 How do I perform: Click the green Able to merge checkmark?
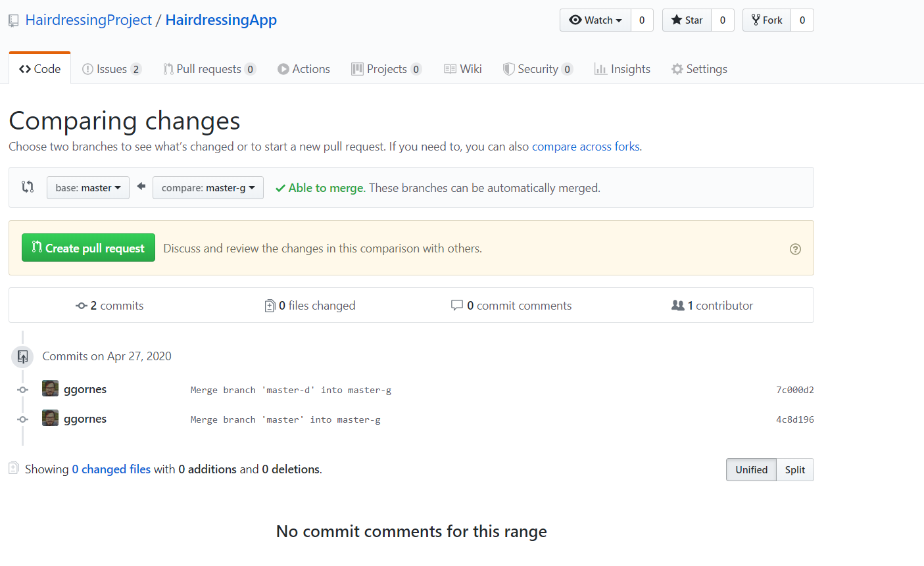(x=280, y=188)
